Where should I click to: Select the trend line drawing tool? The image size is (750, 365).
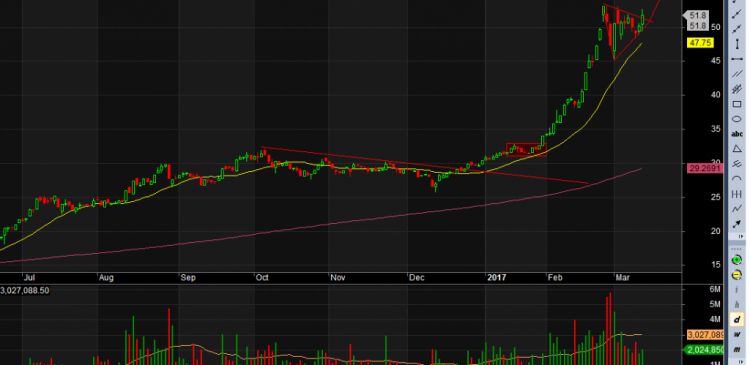[x=737, y=15]
